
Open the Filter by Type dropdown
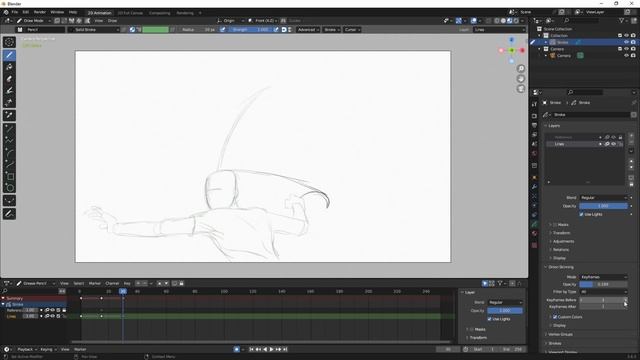[x=603, y=292]
